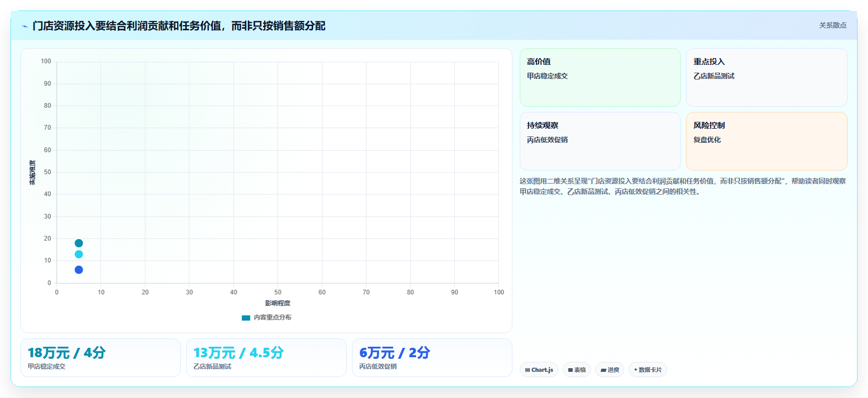Click the 进度 tag
This screenshot has height=398, width=868.
610,370
